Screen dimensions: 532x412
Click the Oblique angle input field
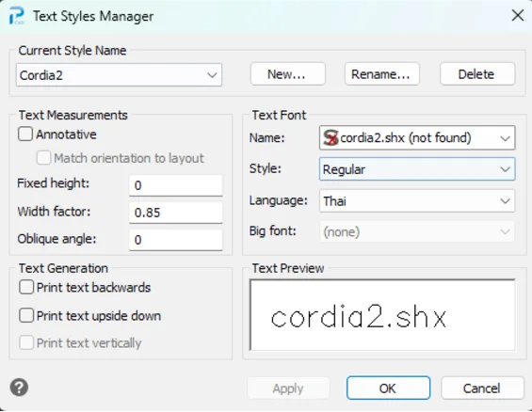coord(176,240)
